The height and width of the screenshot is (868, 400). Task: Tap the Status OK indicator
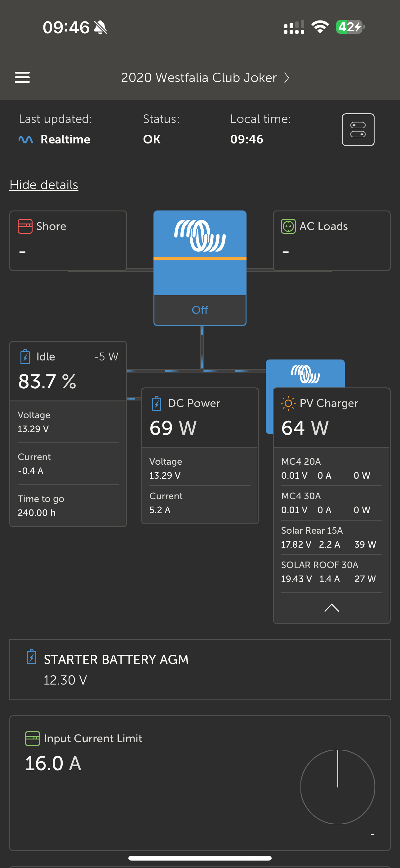[x=152, y=139]
